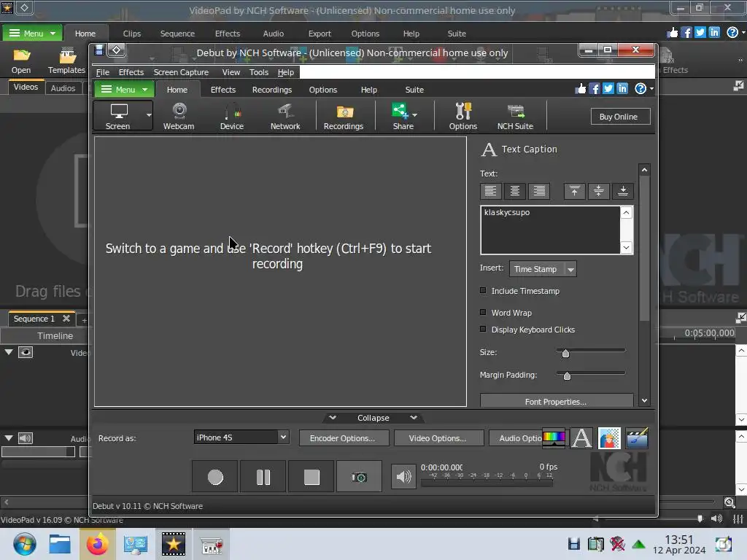Open VideoPad Open folder icon
747x560 pixels.
(x=21, y=61)
